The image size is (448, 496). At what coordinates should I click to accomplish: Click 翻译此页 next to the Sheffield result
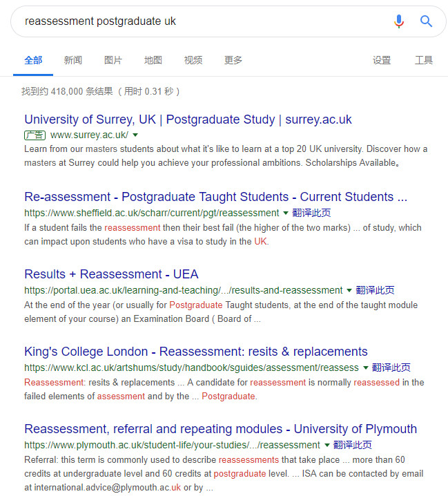point(311,213)
